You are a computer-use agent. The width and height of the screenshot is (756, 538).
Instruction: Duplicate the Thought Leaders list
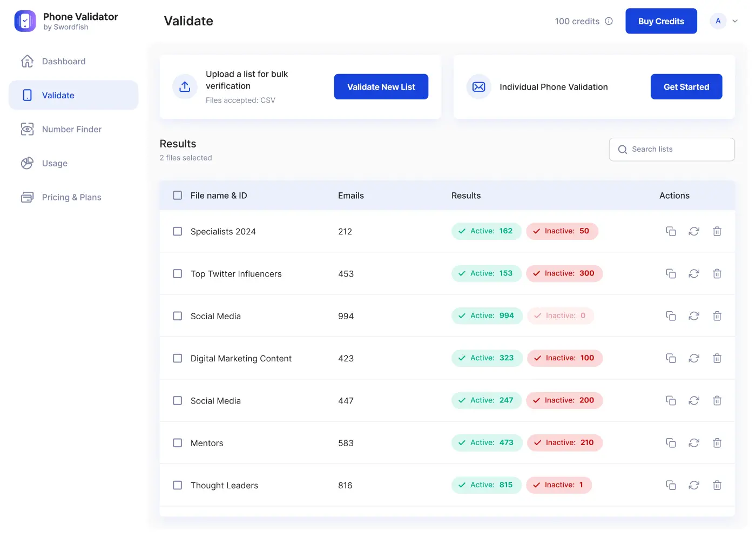[x=671, y=485]
